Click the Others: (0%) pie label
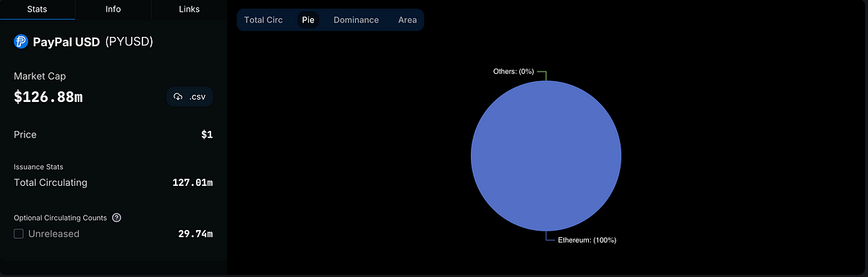Screen dimensions: 868x277 513,72
